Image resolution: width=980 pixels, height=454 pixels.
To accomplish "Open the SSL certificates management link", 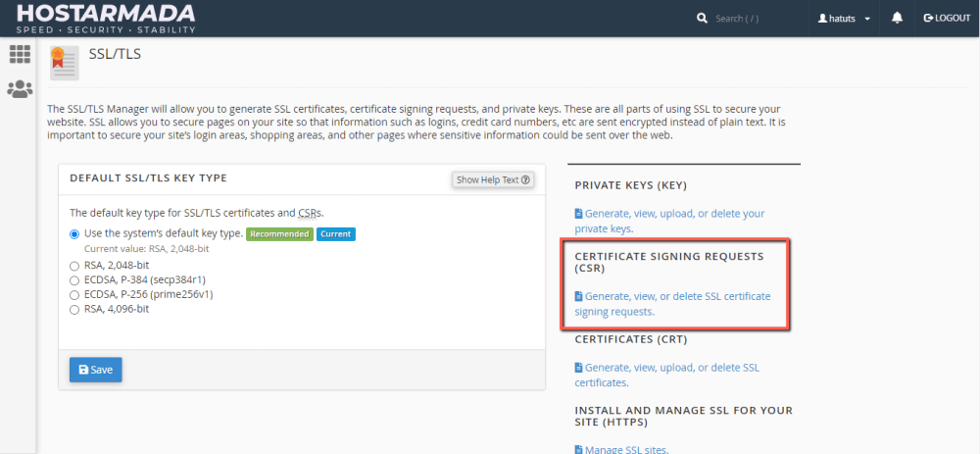I will (666, 375).
